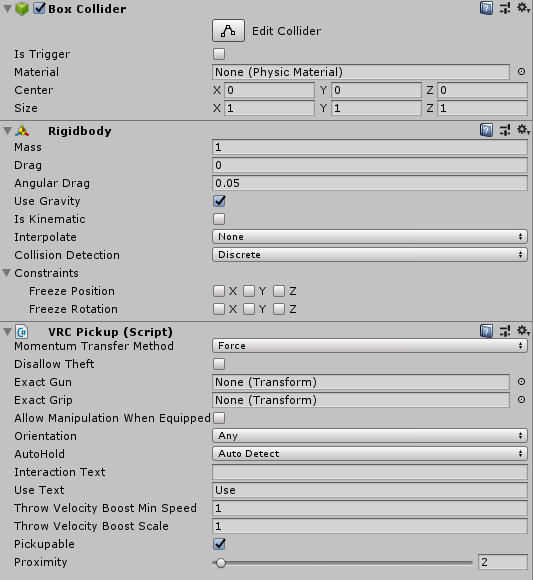Click the Size Y field
533x580 pixels.
pyautogui.click(x=376, y=108)
